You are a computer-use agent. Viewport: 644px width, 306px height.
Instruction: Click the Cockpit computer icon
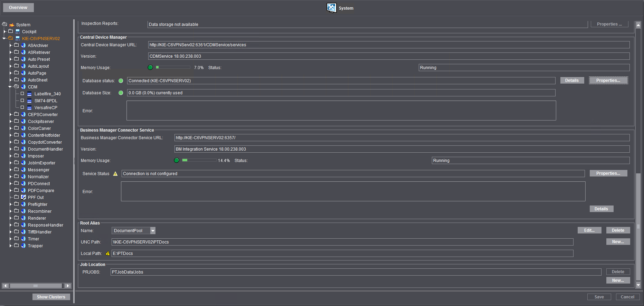click(18, 31)
